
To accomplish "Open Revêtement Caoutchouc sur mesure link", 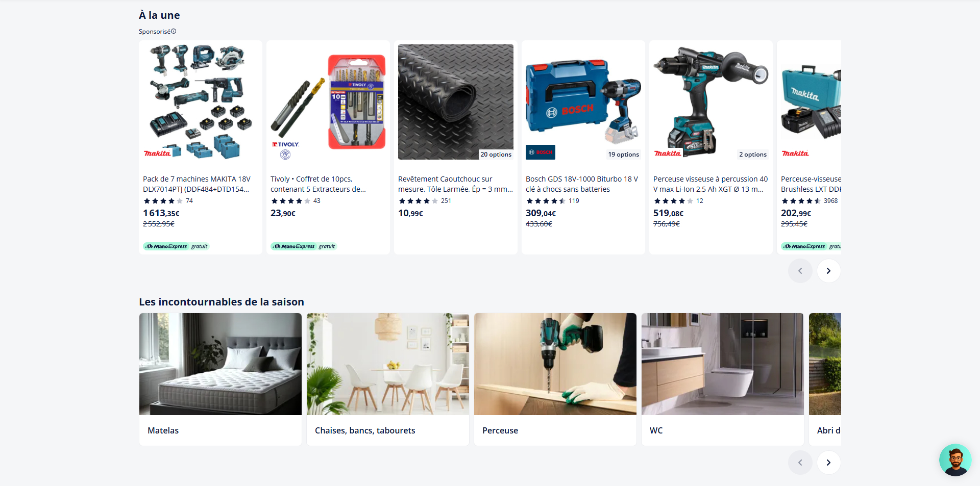I will 455,184.
